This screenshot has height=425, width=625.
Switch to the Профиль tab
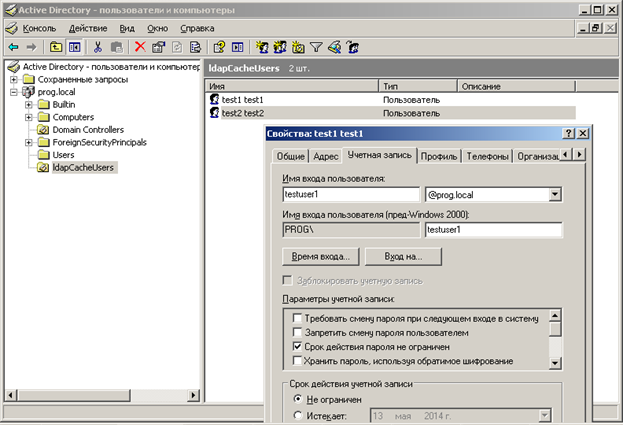(439, 157)
